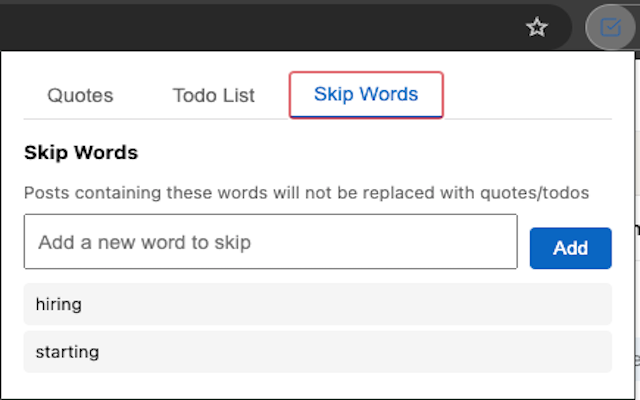Click the blue Add button
This screenshot has width=640, height=400.
click(570, 248)
